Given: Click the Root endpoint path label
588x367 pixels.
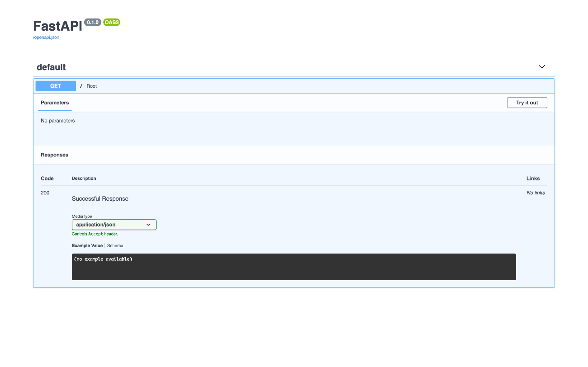Looking at the screenshot, I should 92,86.
